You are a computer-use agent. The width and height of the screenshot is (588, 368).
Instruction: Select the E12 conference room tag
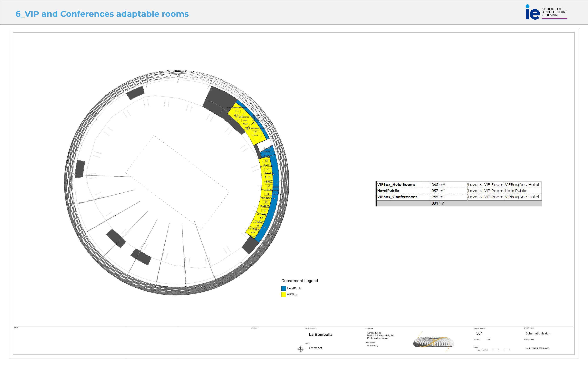coord(245,120)
